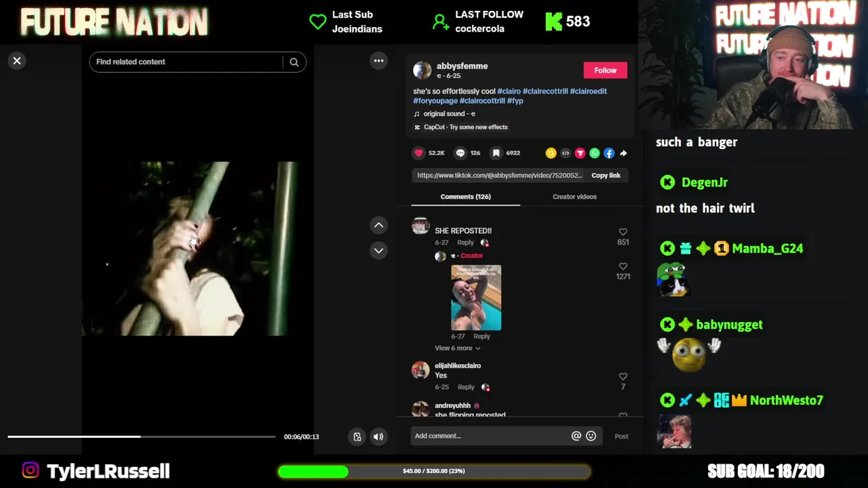This screenshot has height=488, width=868.
Task: Click the TikTok video URL field
Action: pyautogui.click(x=499, y=176)
